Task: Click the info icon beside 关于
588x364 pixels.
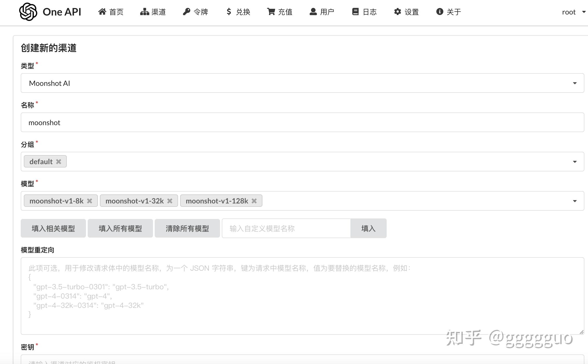Action: 440,12
